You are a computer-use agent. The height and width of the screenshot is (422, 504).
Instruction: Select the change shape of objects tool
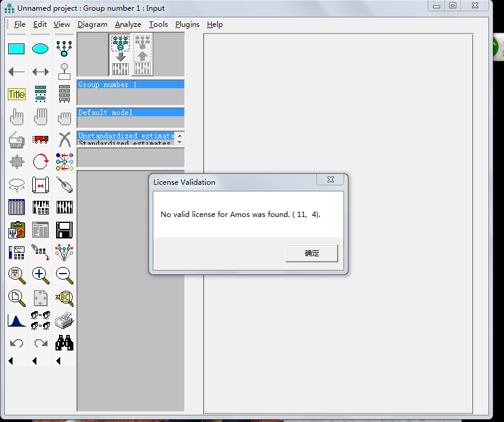pyautogui.click(x=16, y=162)
